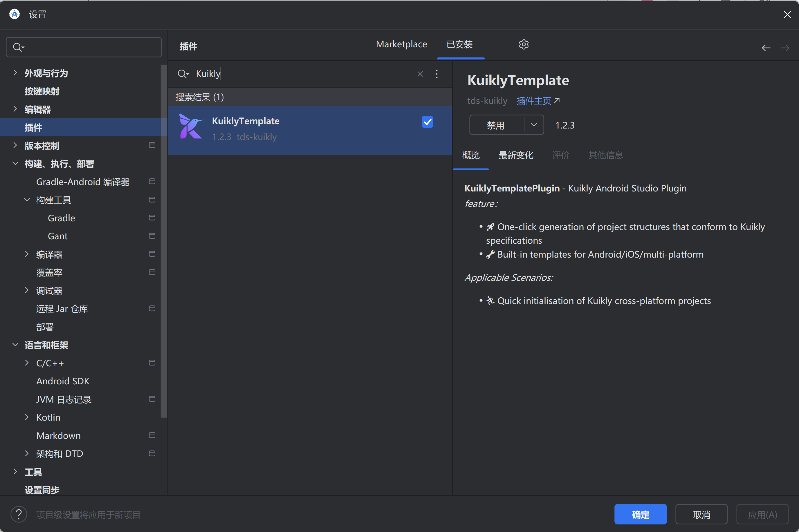Click the 取消 button

tap(701, 514)
